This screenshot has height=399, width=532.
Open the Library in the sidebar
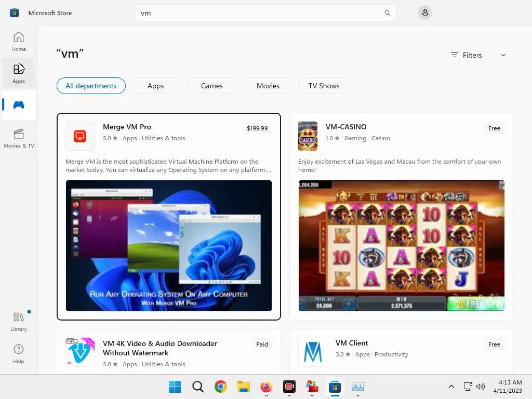[19, 322]
